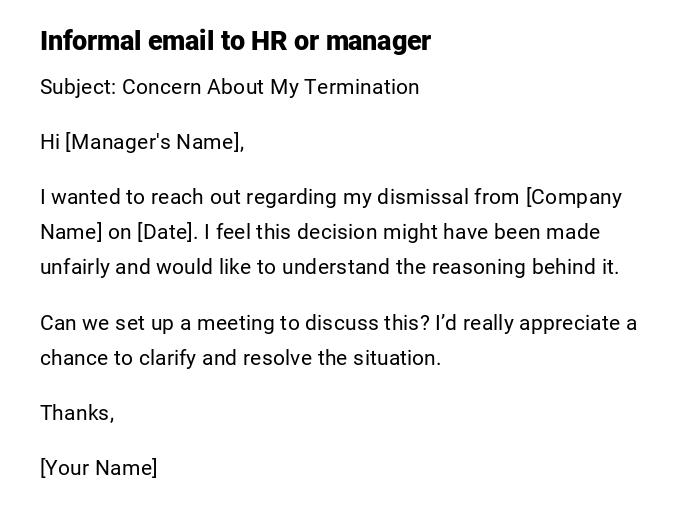Click the word "Hi" in the greeting

coord(50,142)
